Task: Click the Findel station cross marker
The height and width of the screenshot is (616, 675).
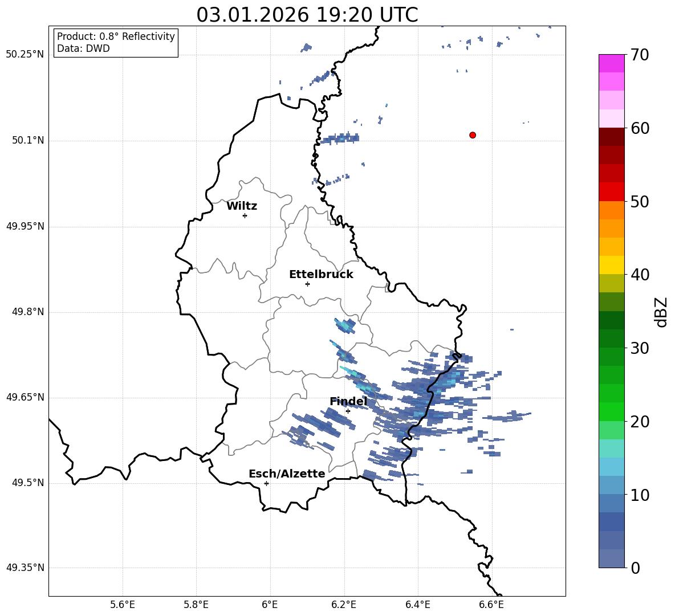Action: 348,411
